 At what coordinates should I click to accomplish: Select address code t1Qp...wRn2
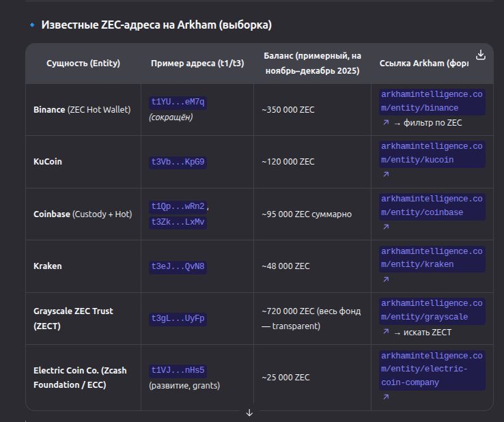(178, 206)
